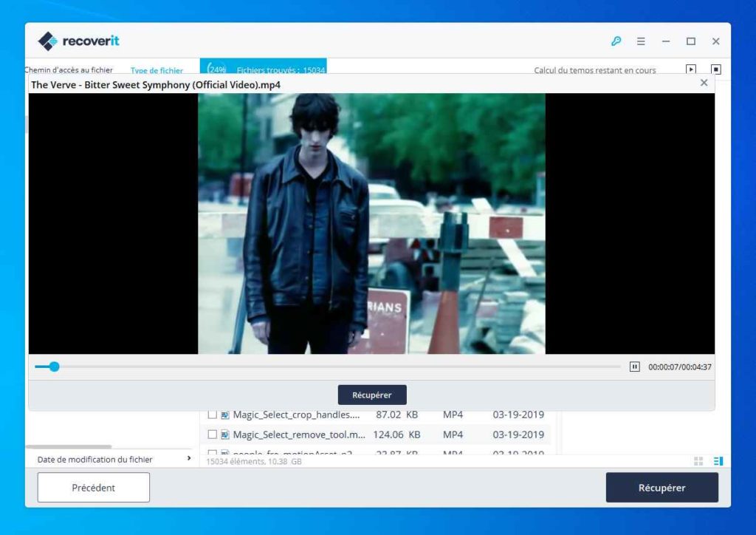This screenshot has width=756, height=535.
Task: Click the key activation icon
Action: (x=616, y=41)
